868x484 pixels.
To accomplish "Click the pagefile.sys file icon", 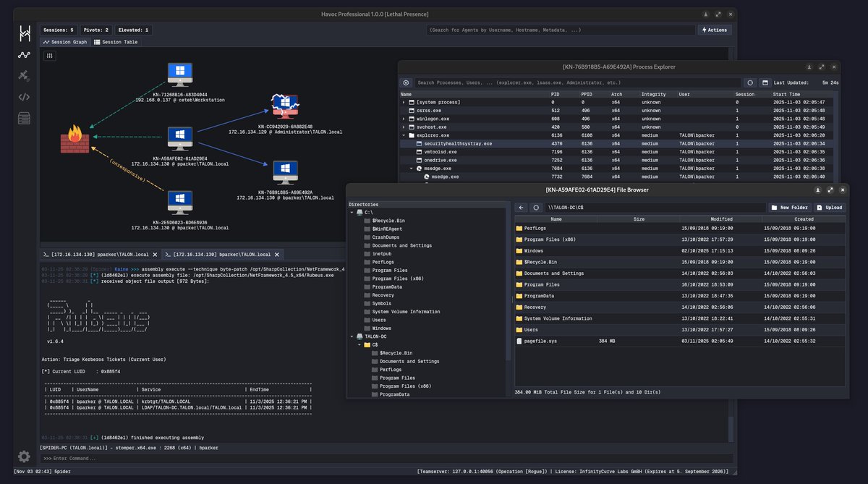I will (519, 341).
